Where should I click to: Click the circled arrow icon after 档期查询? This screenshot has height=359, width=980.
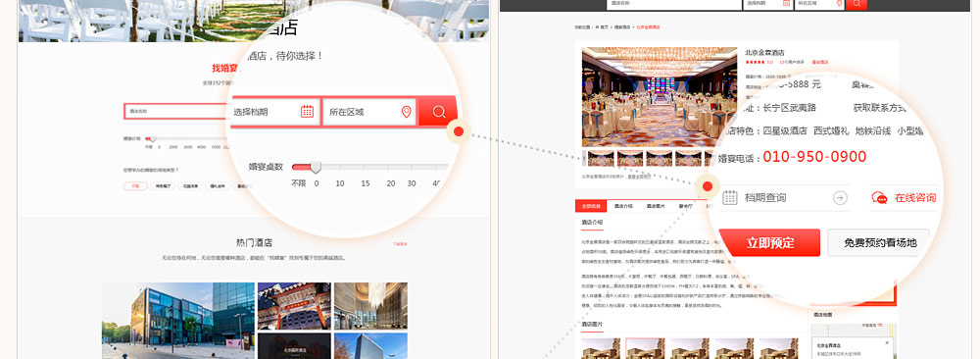tap(840, 197)
